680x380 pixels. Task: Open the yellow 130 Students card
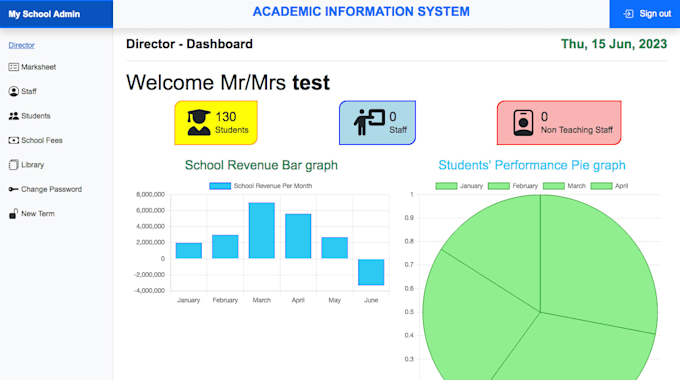click(x=216, y=123)
